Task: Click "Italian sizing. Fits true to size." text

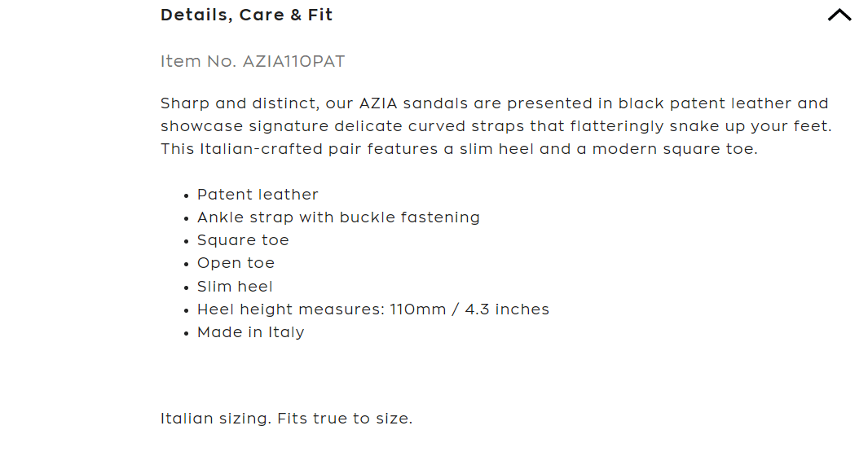Action: (286, 419)
